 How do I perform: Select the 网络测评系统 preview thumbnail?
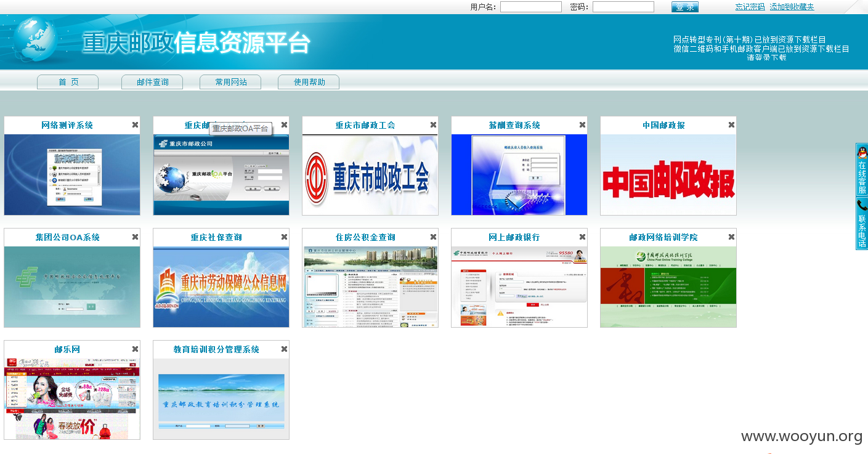72,175
